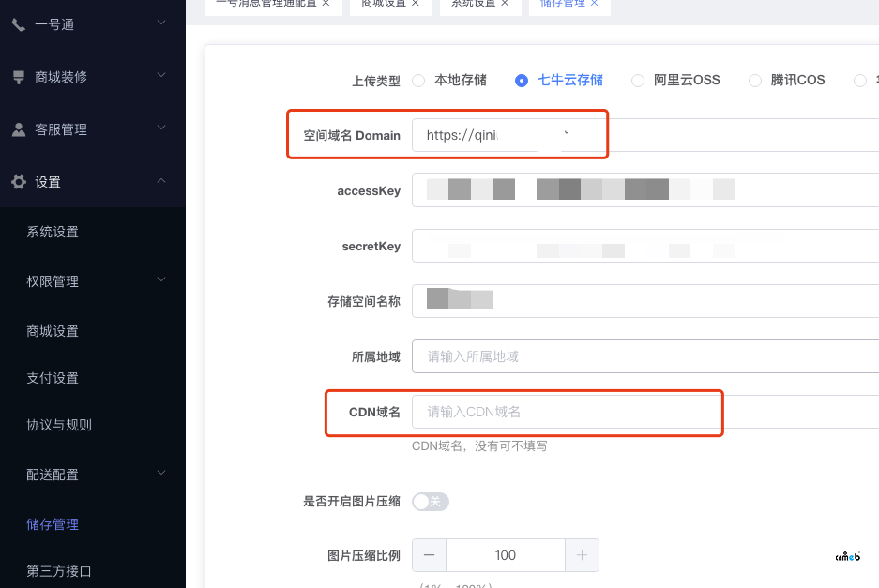
Task: Toggle the 是否开启图片压缩 switch
Action: (431, 501)
